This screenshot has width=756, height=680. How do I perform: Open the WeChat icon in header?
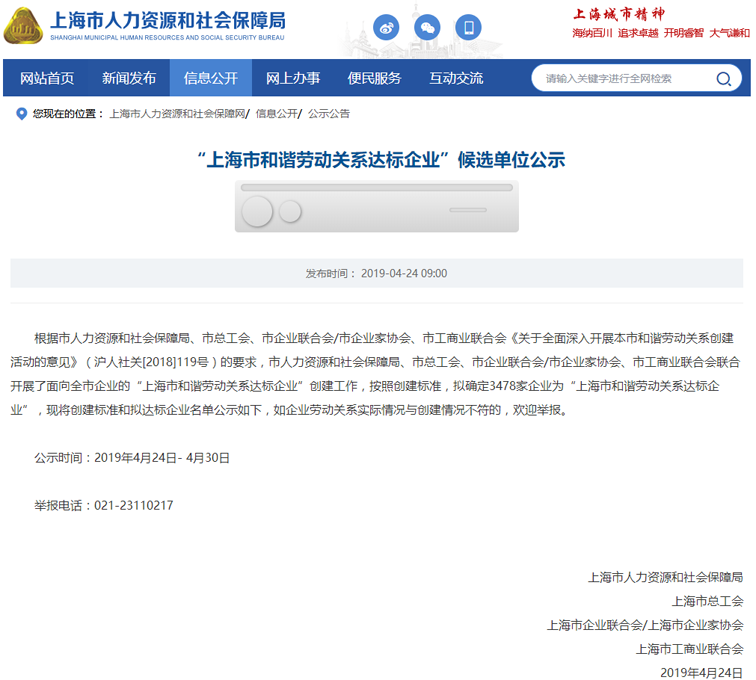point(427,27)
